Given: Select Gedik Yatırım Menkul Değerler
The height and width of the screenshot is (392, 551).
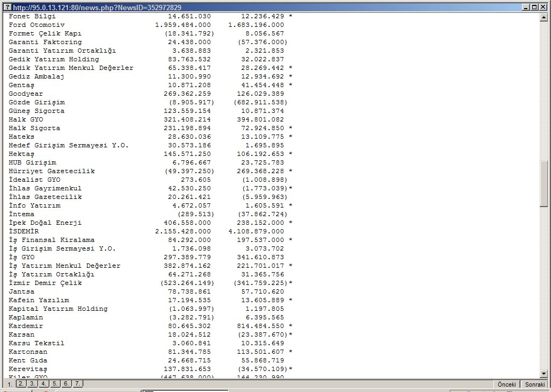Looking at the screenshot, I should click(x=71, y=68).
